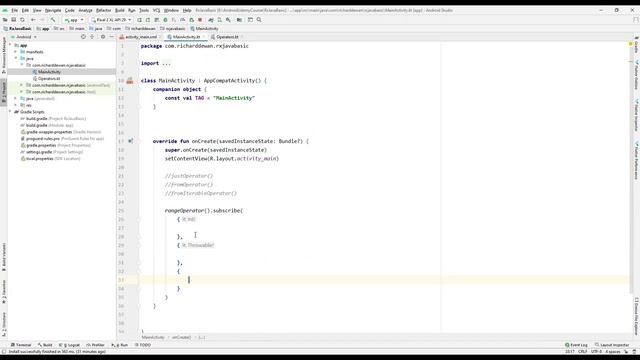This screenshot has width=640, height=360.
Task: Collapse the Gradle Scripts node
Action: 10,111
